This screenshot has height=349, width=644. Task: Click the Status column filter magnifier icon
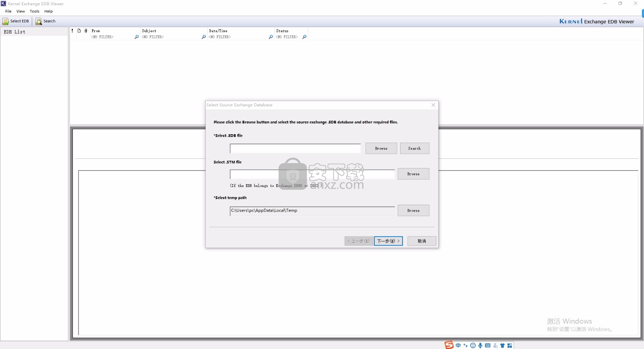[304, 37]
